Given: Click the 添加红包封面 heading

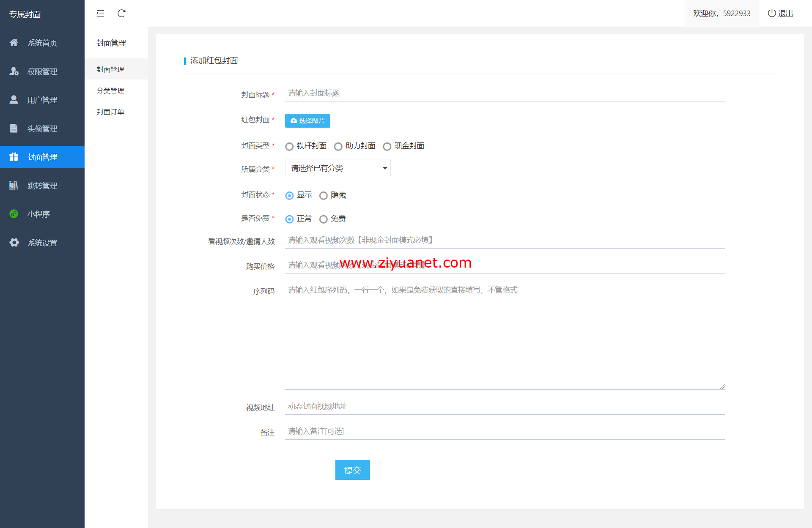Looking at the screenshot, I should click(x=214, y=60).
